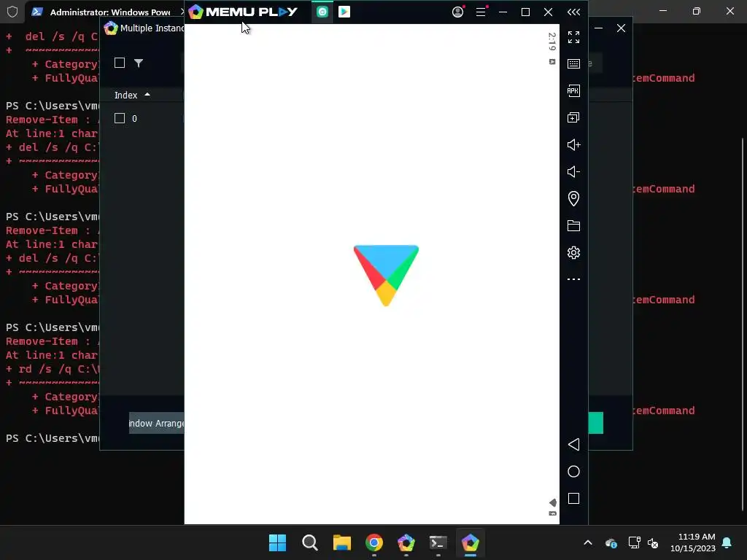Close the Multiple Instance Manager window
The width and height of the screenshot is (747, 560).
coord(621,28)
